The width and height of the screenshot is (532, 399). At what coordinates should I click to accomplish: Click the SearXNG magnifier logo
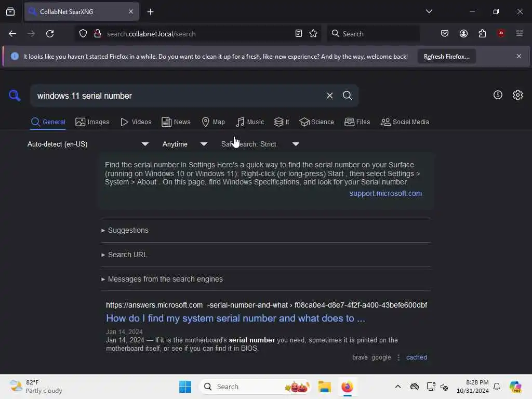click(x=14, y=96)
